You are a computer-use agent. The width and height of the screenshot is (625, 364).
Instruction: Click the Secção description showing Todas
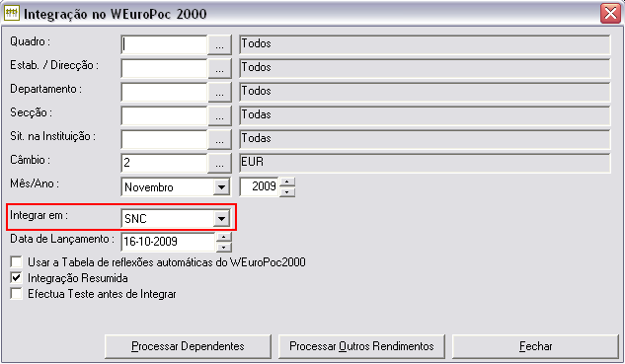pos(425,115)
